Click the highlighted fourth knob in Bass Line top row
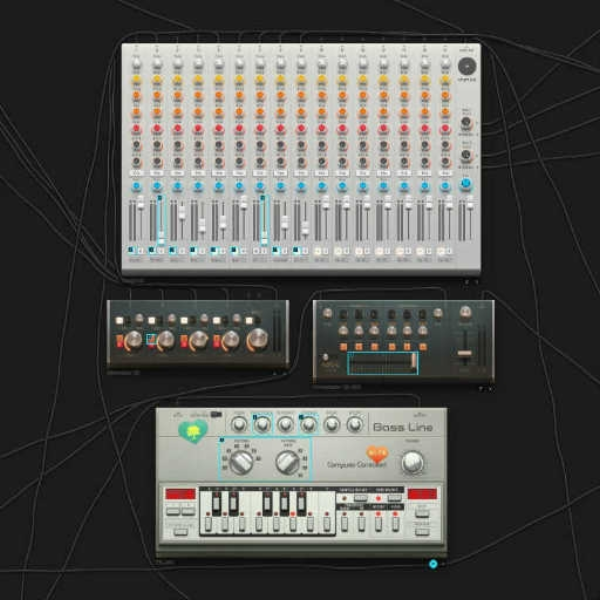Screen dimensions: 600x600 click(309, 425)
